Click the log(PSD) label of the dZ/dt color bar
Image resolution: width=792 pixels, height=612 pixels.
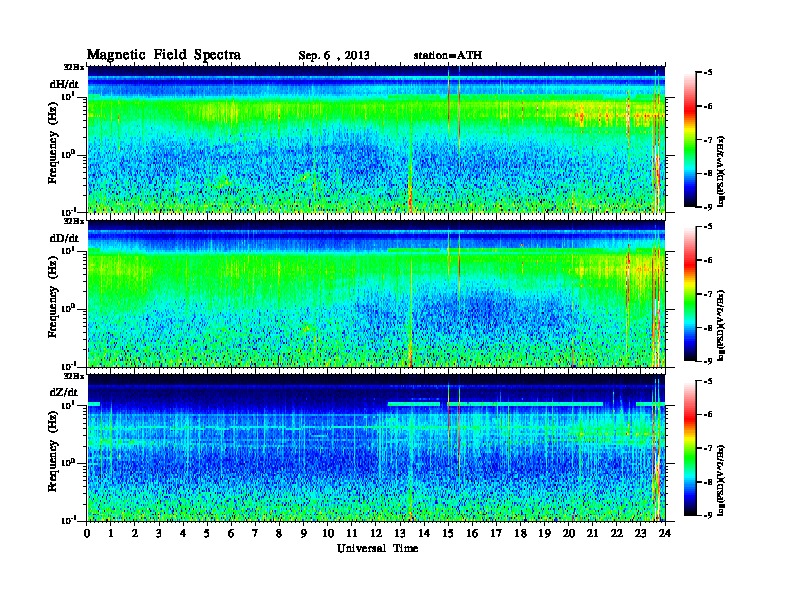[722, 480]
